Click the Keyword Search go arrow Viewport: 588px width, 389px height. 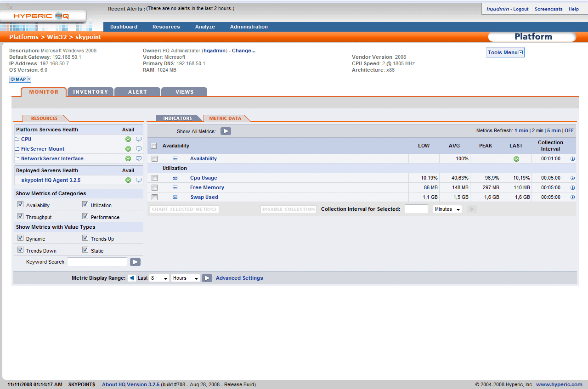point(135,262)
